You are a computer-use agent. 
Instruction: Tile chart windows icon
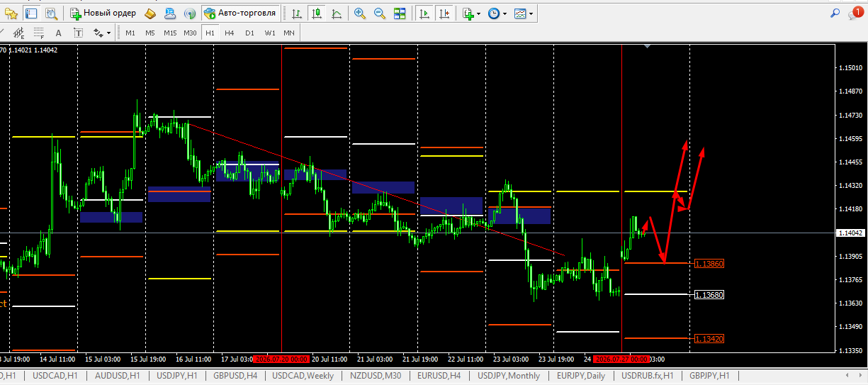coord(400,13)
